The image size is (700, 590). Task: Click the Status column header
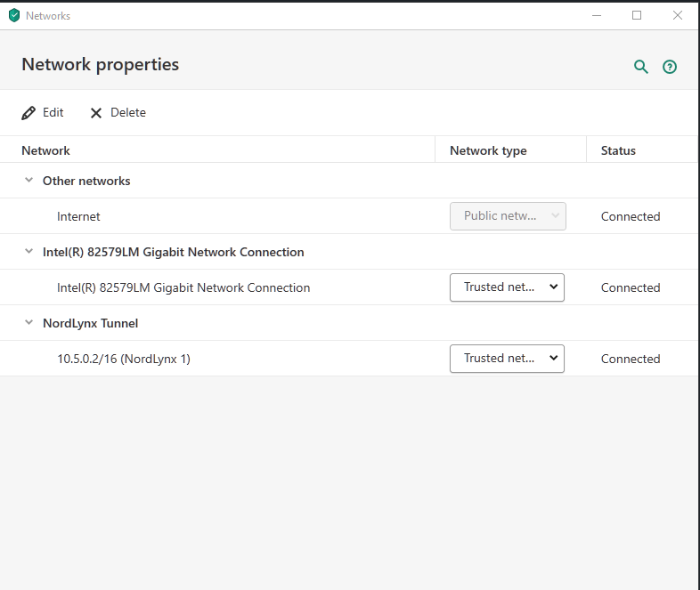(x=618, y=150)
